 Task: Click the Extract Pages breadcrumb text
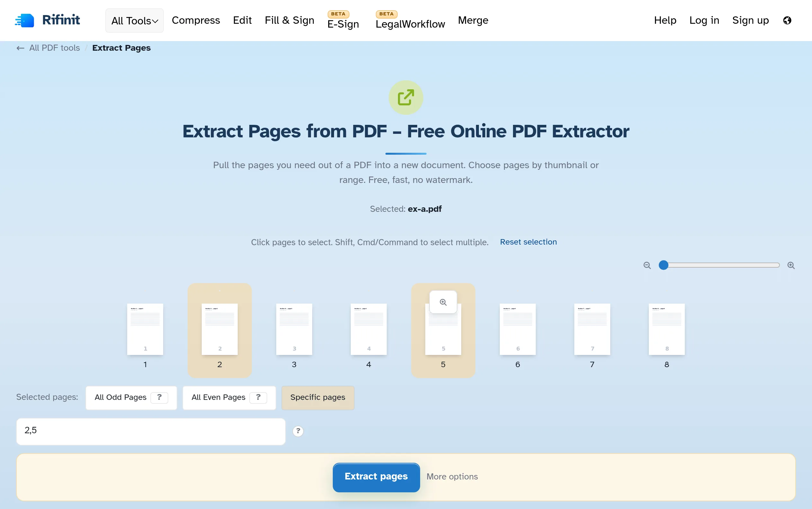pos(121,48)
